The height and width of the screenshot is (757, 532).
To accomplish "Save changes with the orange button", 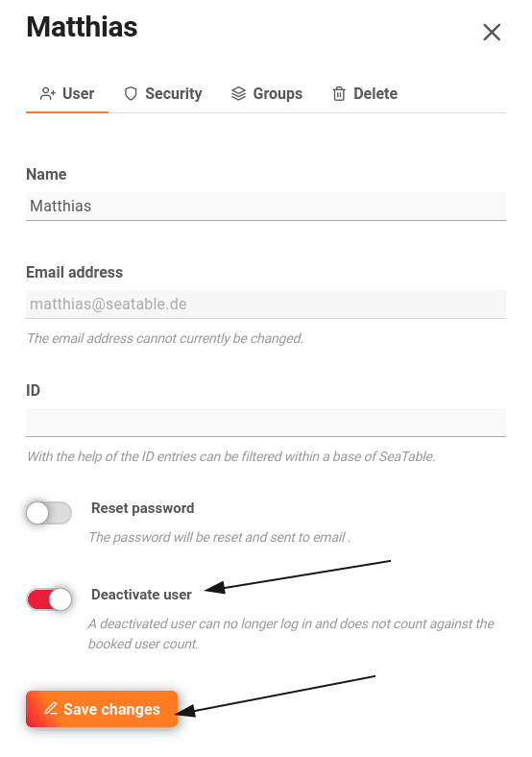I will coord(102,709).
